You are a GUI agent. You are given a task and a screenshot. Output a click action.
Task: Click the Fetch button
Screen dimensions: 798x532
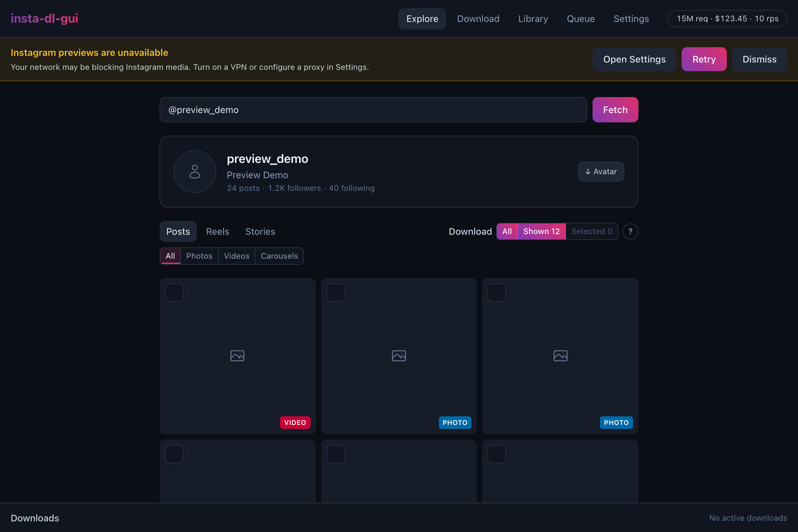(x=615, y=110)
